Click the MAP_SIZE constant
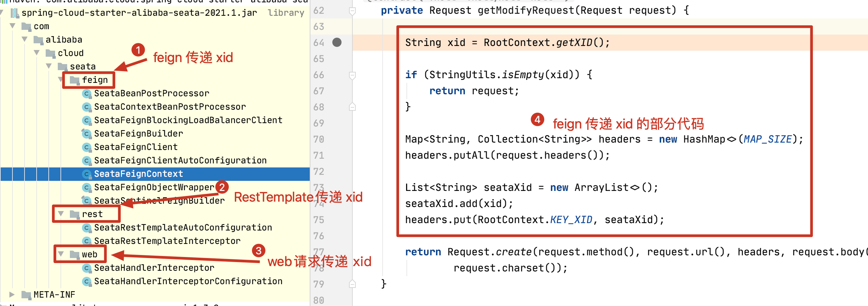Image resolution: width=868 pixels, height=306 pixels. point(768,139)
